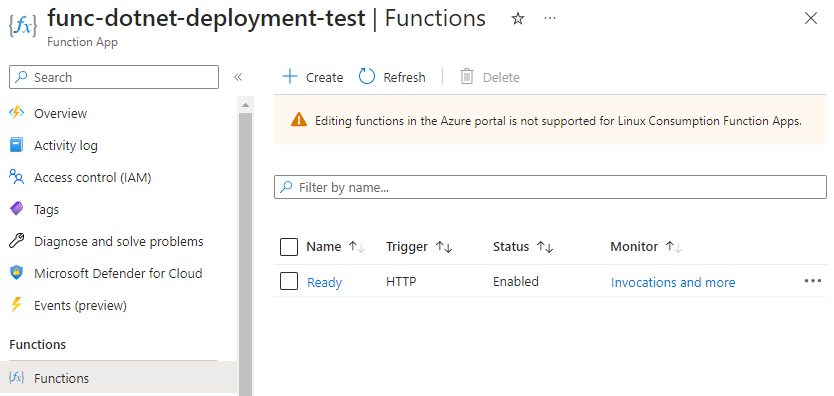Open the Ready row more-options ellipsis
Image resolution: width=834 pixels, height=396 pixels.
(x=813, y=281)
